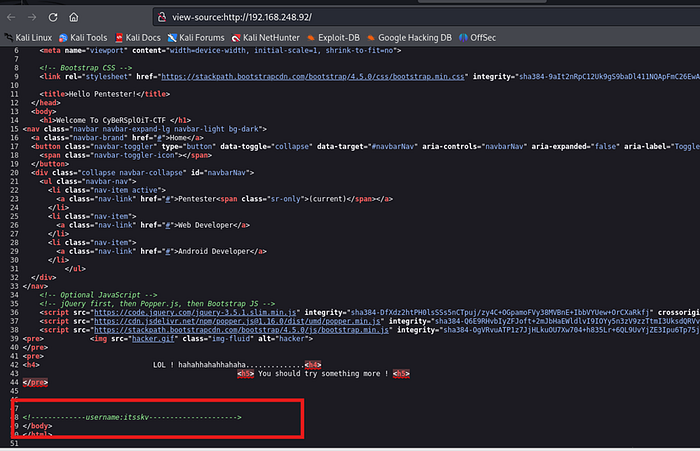Screen dimensions: 700x451
Task: Click the 'Welcome To CyBeRSplOiT-CTF' heading text
Action: point(110,120)
